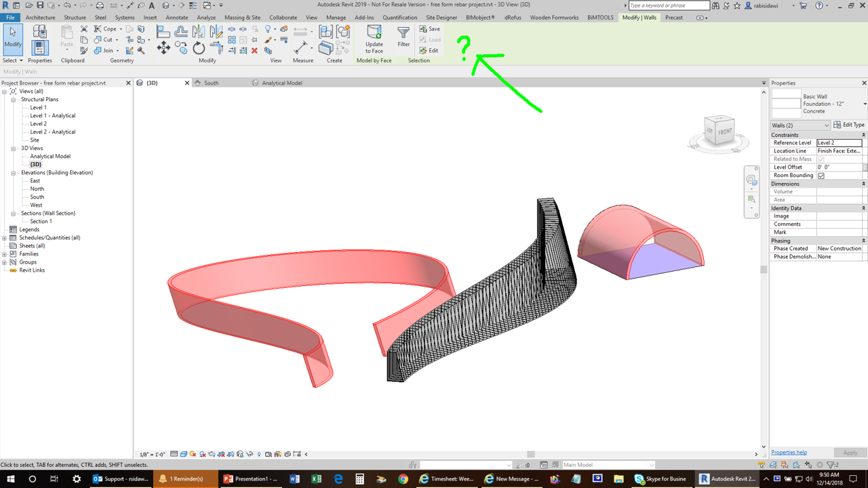Click the Filter selection icon
Screen dimensions: 868x488
(x=403, y=37)
